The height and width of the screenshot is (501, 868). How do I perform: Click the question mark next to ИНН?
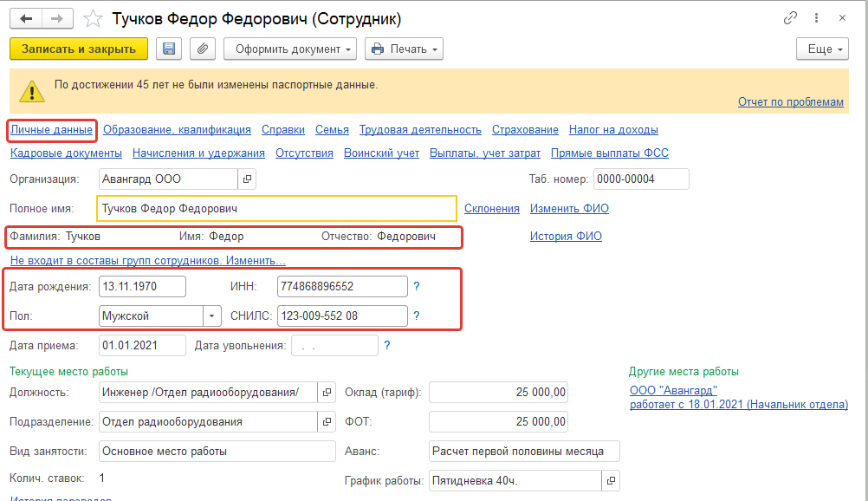click(417, 286)
